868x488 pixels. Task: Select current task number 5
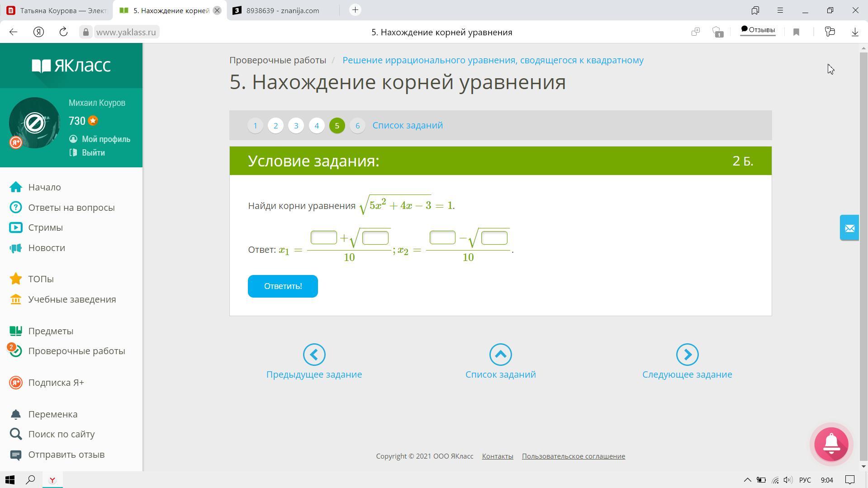(x=337, y=126)
